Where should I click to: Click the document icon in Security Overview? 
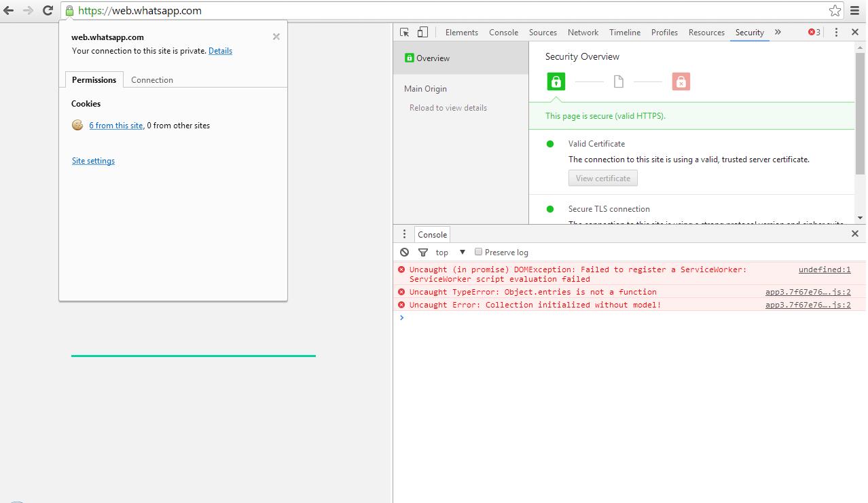(618, 81)
